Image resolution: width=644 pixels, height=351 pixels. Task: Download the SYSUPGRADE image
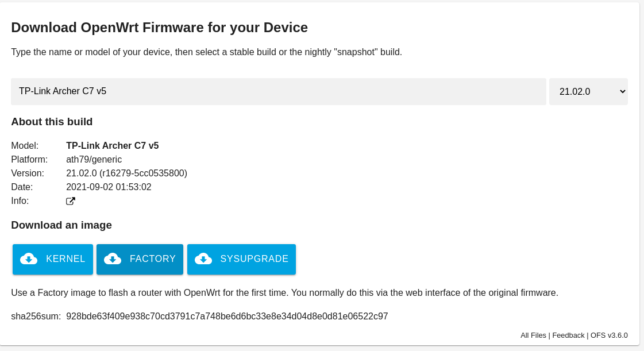pos(241,259)
